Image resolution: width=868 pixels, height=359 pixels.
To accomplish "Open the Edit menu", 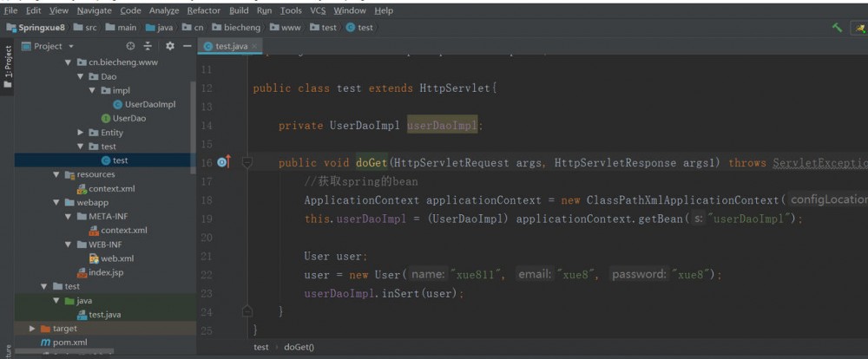I will point(33,10).
